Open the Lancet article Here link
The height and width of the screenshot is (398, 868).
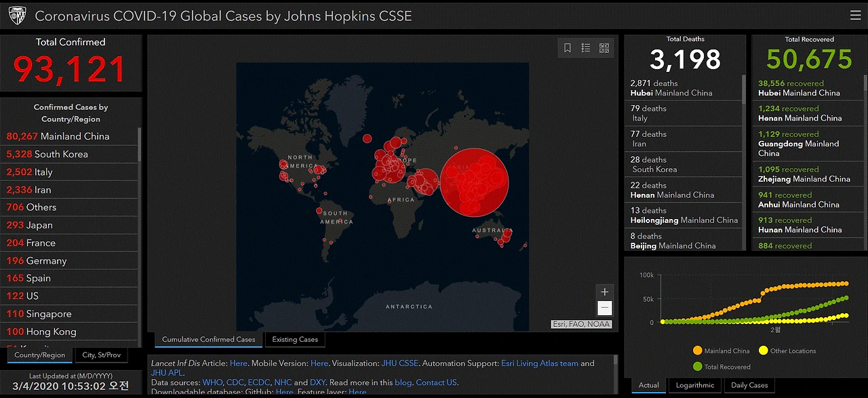pyautogui.click(x=239, y=363)
